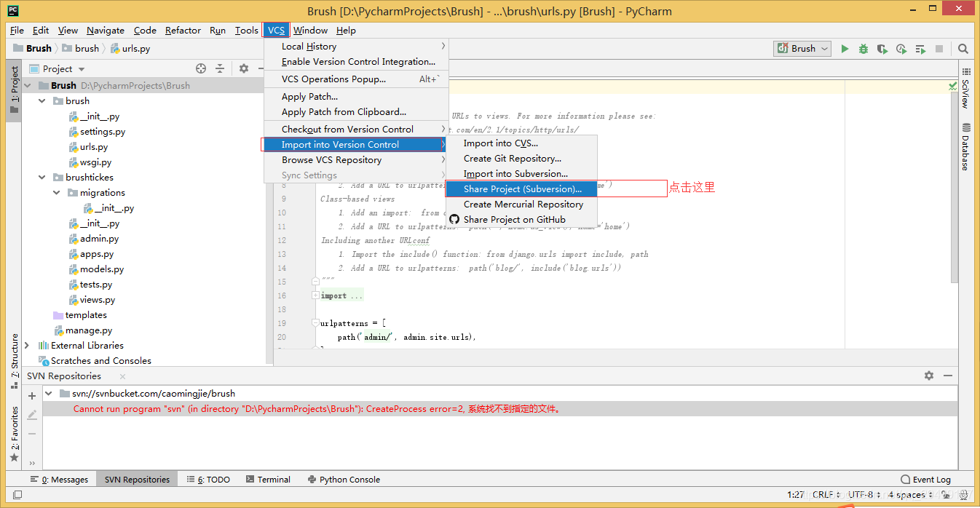This screenshot has width=980, height=508.
Task: Collapse the Brush root folder in project tree
Action: click(28, 85)
